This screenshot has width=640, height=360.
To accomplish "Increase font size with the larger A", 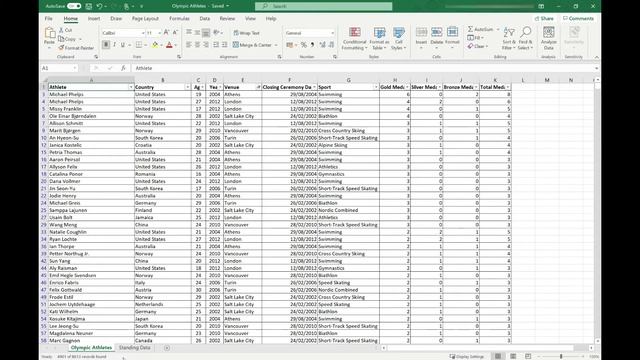I will pyautogui.click(x=166, y=33).
